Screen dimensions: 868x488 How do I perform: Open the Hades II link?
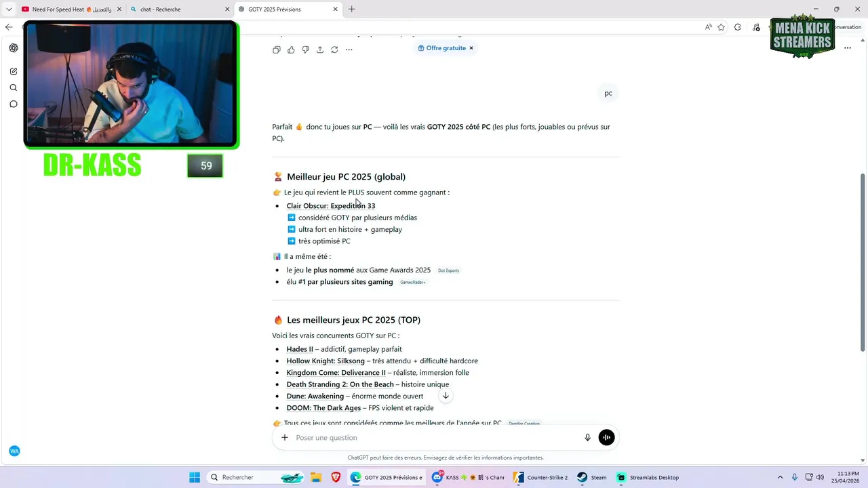pos(300,349)
